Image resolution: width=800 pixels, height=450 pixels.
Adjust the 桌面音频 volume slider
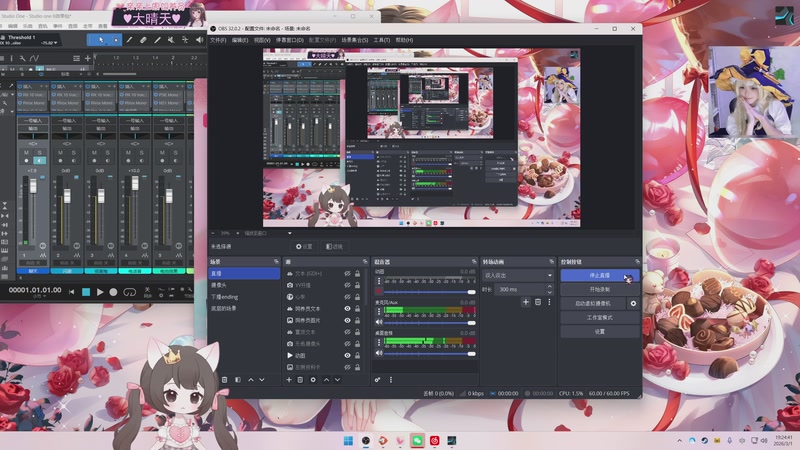click(x=429, y=353)
